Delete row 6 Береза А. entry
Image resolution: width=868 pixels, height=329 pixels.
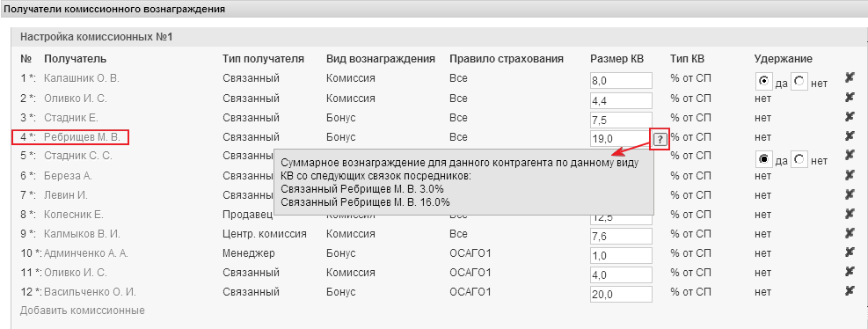tap(850, 176)
